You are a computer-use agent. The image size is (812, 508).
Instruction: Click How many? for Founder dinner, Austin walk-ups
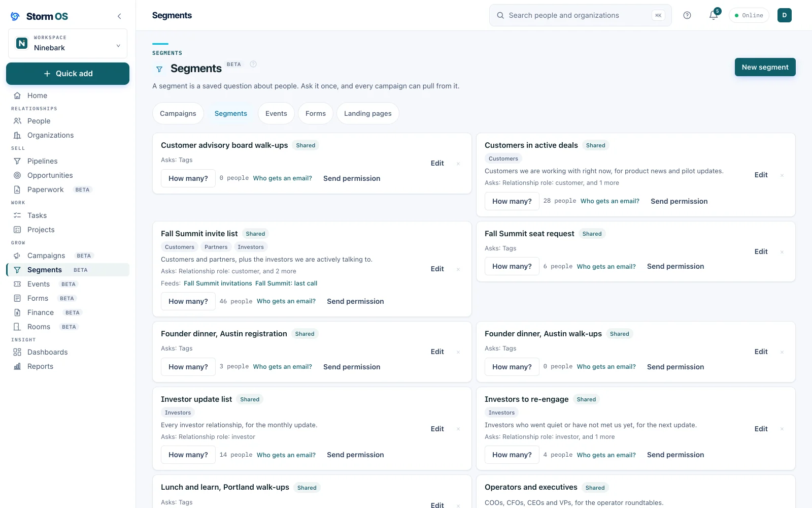pos(512,367)
